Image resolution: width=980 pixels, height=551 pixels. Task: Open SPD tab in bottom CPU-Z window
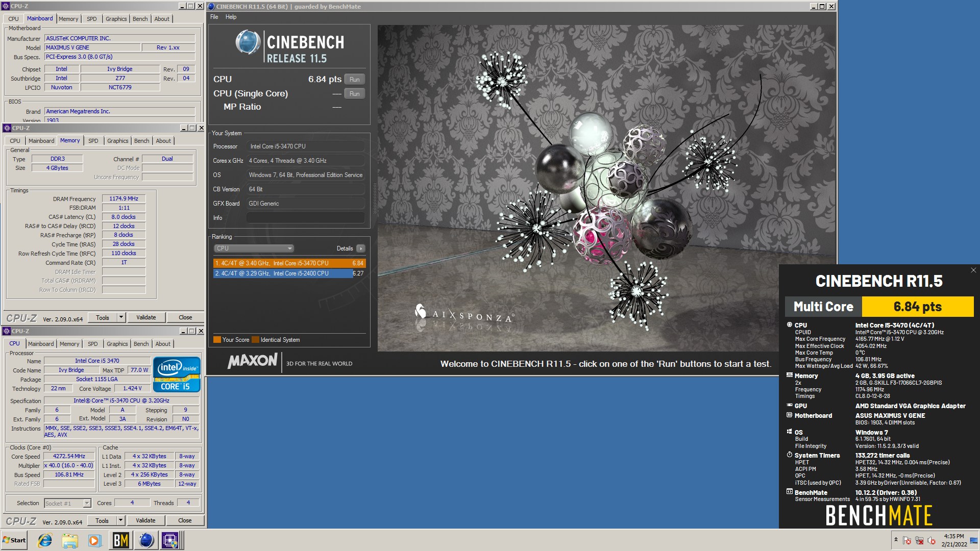point(93,344)
